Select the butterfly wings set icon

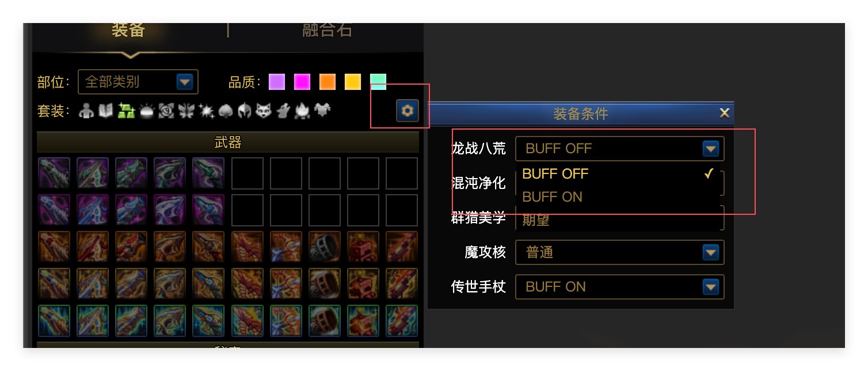point(185,111)
